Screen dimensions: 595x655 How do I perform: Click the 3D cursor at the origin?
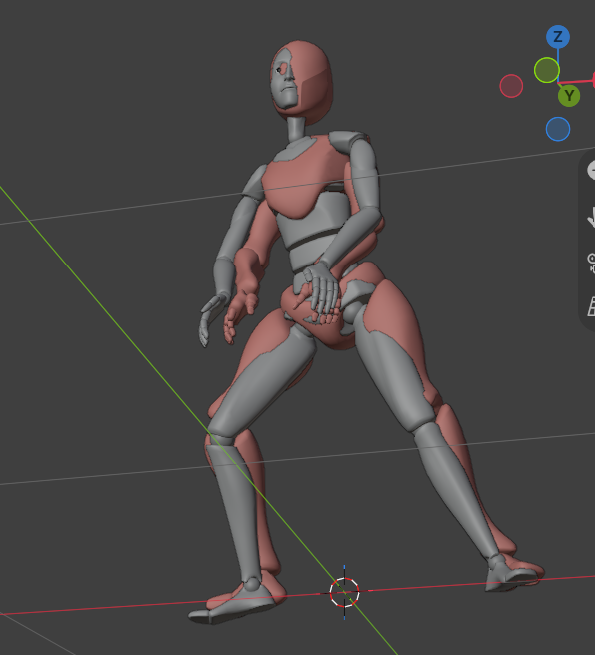tap(344, 592)
